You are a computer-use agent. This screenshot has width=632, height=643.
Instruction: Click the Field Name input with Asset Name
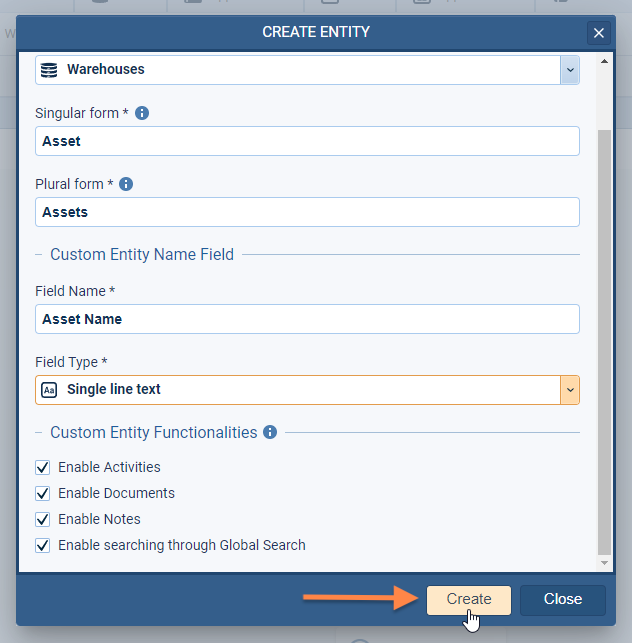click(307, 319)
